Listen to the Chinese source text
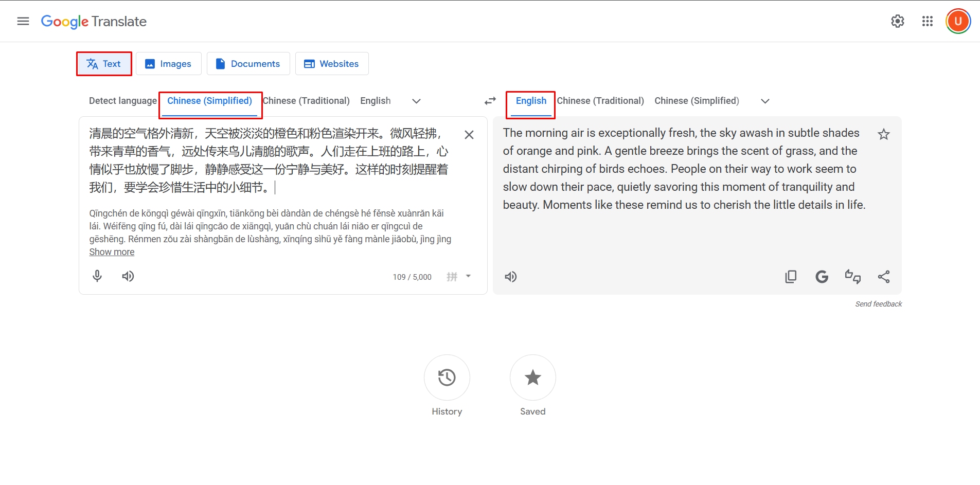The width and height of the screenshot is (980, 485). click(128, 276)
